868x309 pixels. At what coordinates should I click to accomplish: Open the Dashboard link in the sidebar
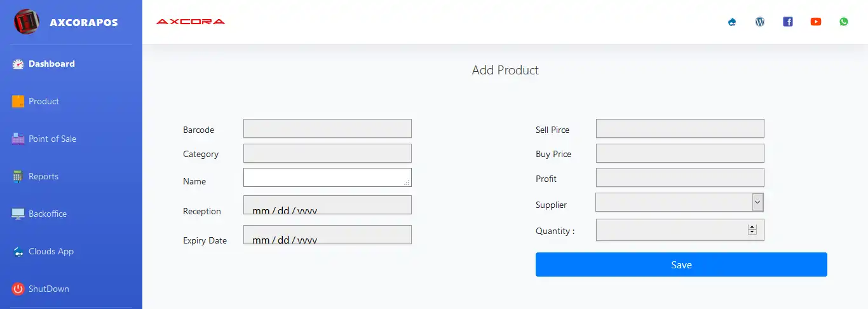pyautogui.click(x=51, y=64)
